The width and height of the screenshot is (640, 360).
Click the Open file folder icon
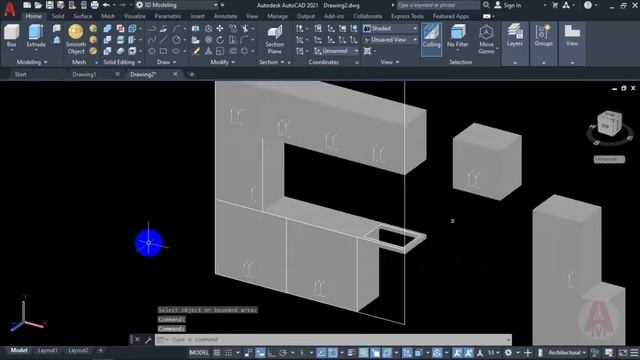click(x=38, y=5)
